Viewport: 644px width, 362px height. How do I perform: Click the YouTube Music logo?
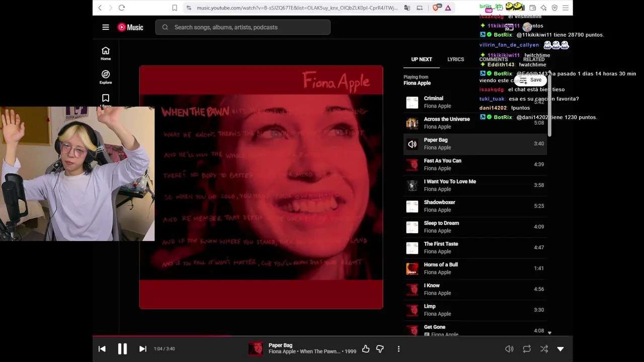tap(130, 27)
